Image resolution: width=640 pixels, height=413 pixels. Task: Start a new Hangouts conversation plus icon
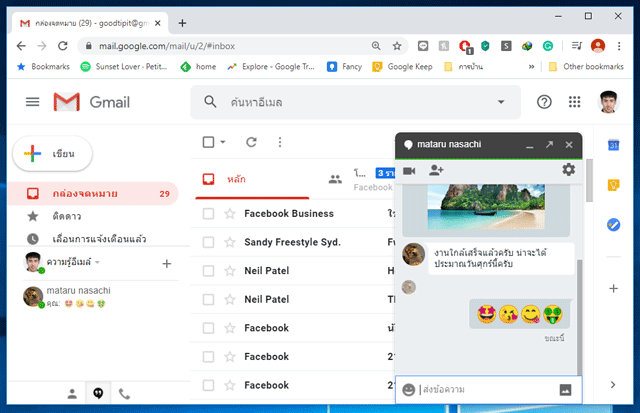tap(167, 264)
